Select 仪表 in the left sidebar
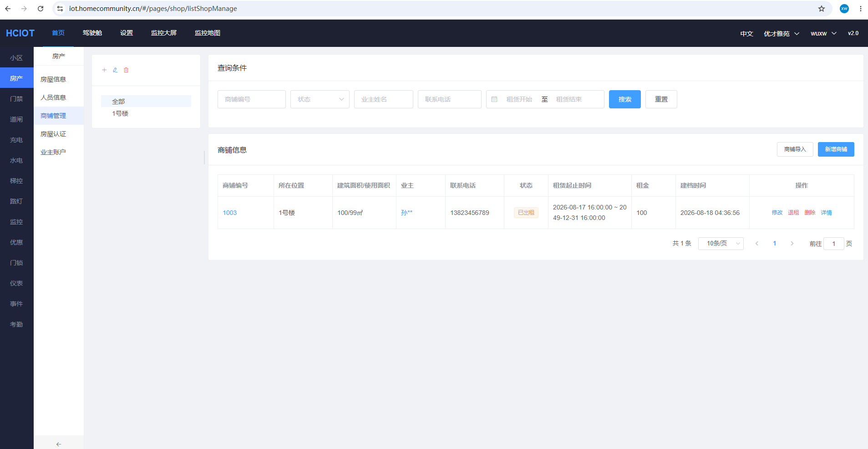 pos(17,283)
